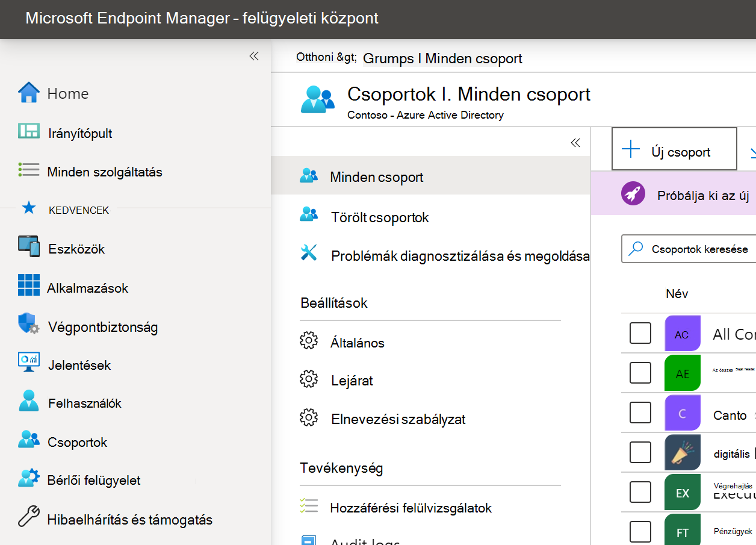This screenshot has width=756, height=545.
Task: Check the All Company group checkbox
Action: point(640,332)
